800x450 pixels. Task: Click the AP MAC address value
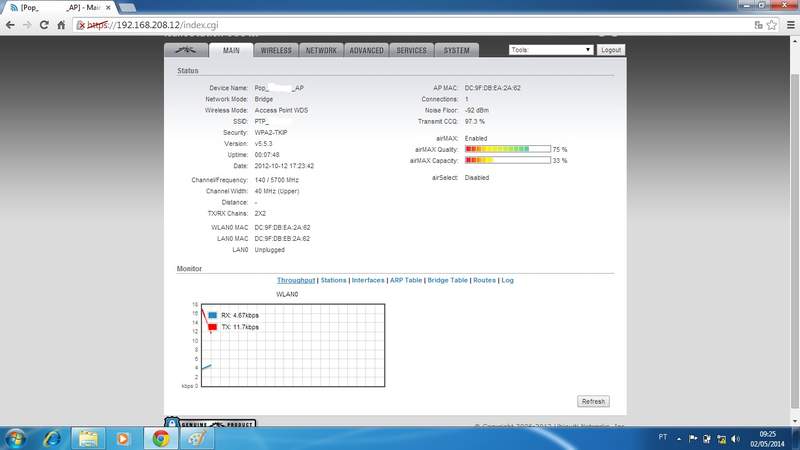click(492, 88)
